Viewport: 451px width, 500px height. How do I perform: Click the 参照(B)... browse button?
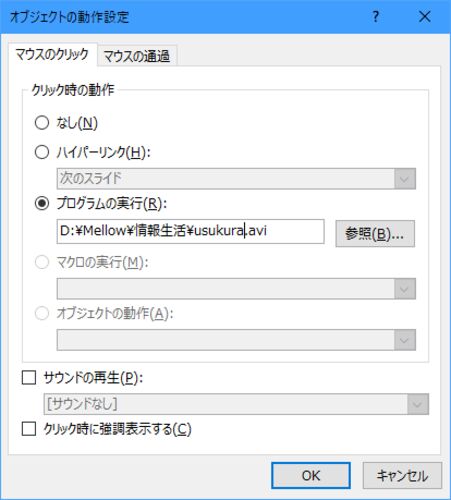pos(375,234)
